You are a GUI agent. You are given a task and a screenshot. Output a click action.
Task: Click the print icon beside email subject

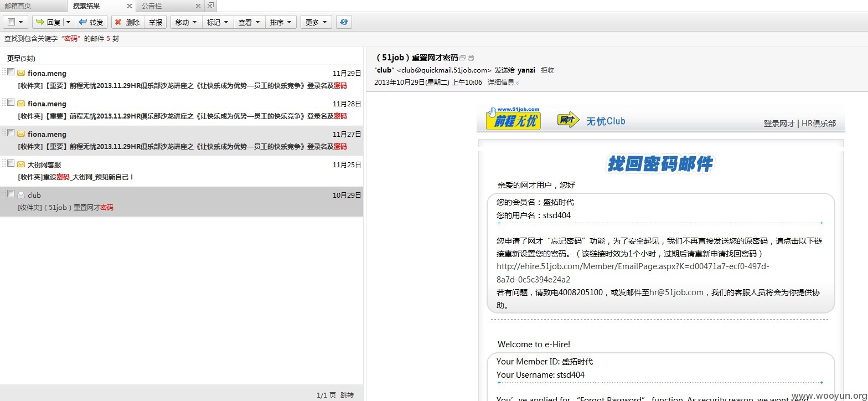(471, 58)
